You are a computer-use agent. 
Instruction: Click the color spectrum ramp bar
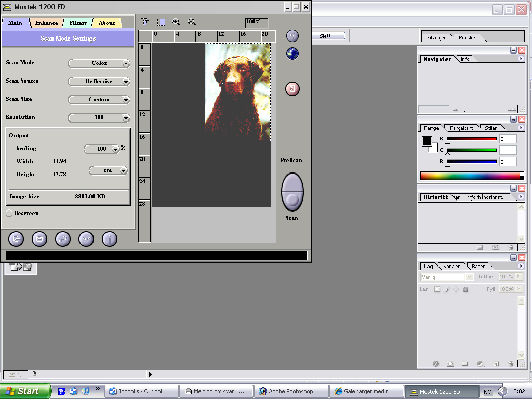coord(472,176)
